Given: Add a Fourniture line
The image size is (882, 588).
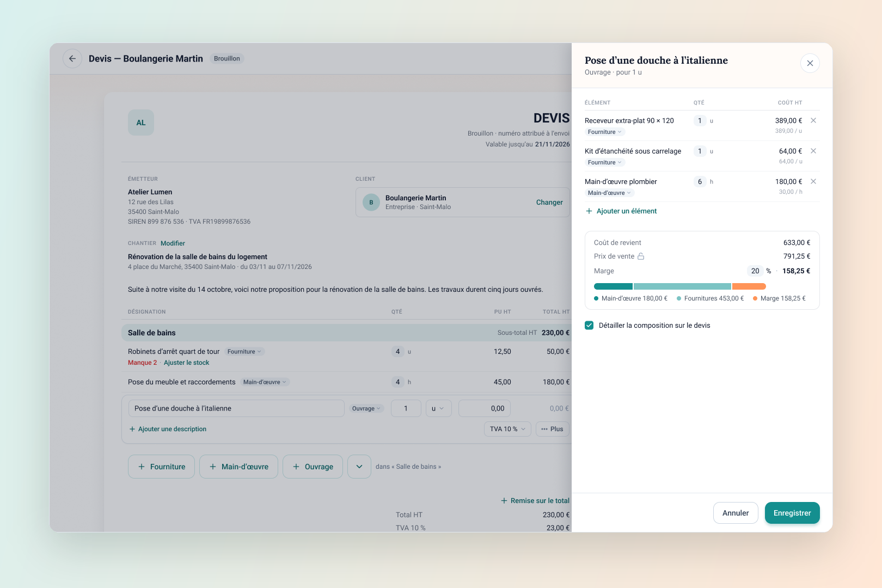Looking at the screenshot, I should 161,467.
